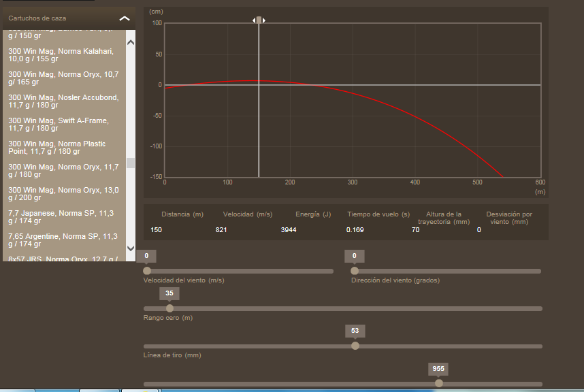Click the Velocidad del viento slider handle
The image size is (584, 392).
(x=146, y=271)
